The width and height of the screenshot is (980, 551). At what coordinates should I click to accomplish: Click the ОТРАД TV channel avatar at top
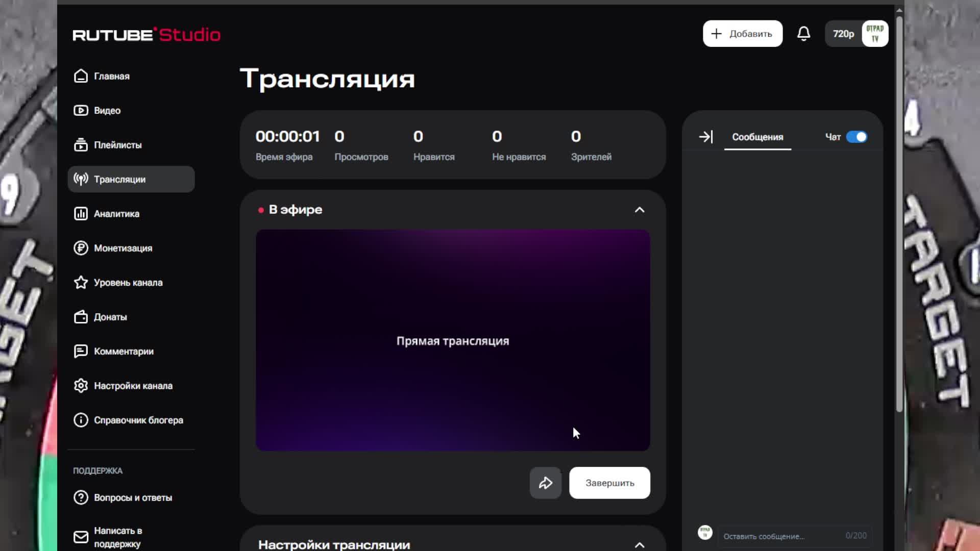point(875,34)
